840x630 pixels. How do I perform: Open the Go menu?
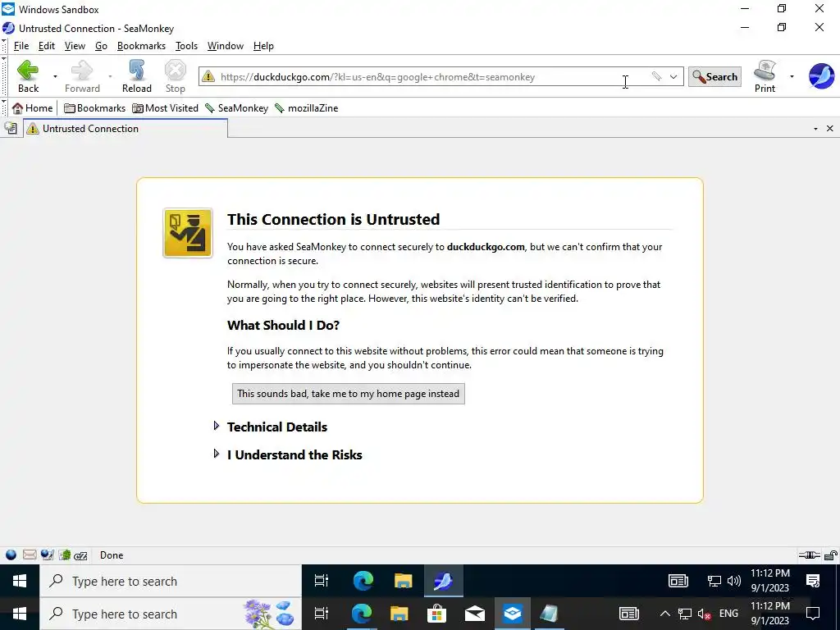pos(101,46)
